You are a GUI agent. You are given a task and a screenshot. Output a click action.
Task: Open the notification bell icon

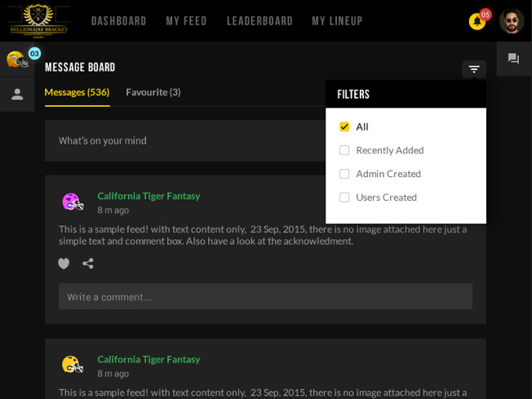pos(477,22)
